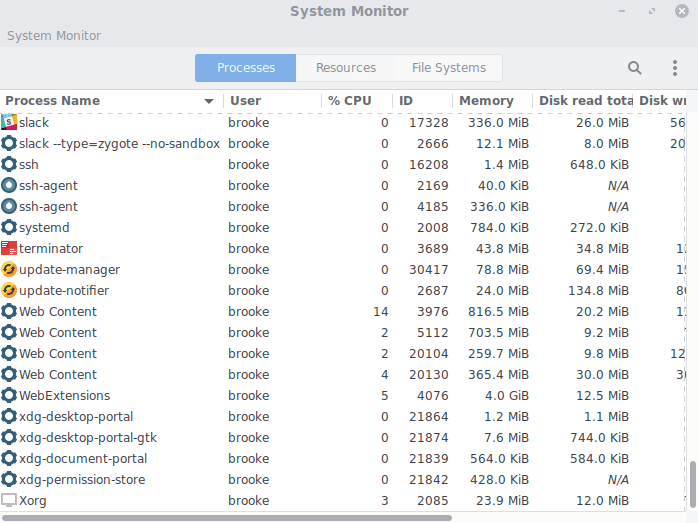Sort by the User column header
Image resolution: width=698 pixels, height=523 pixels.
(272, 101)
